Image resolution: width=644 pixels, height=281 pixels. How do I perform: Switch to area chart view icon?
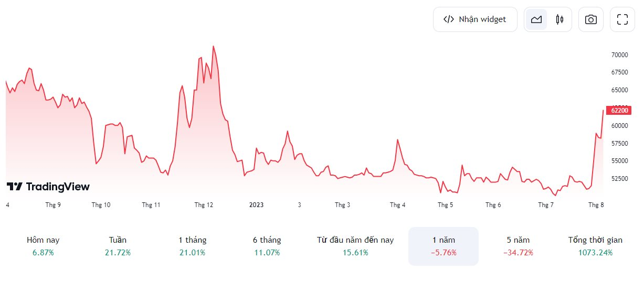coord(536,19)
